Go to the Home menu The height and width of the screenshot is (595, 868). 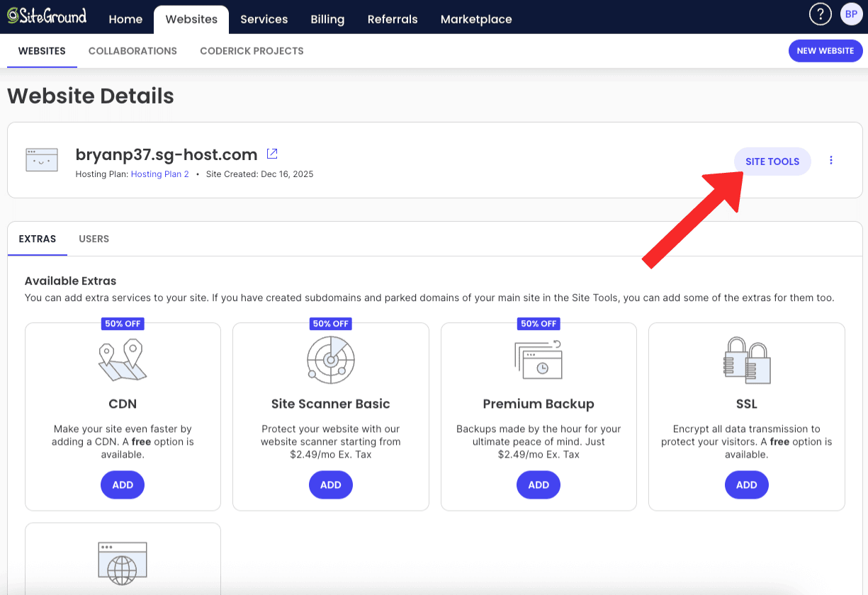[125, 19]
